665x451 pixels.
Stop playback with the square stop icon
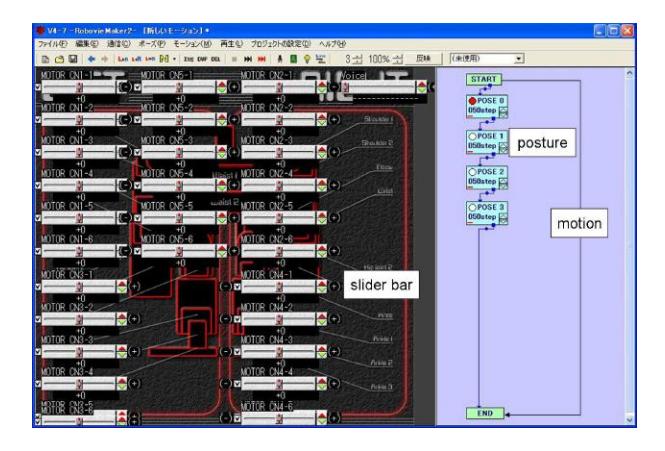(x=234, y=59)
